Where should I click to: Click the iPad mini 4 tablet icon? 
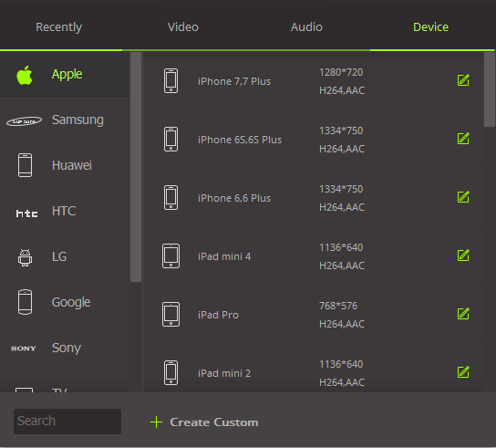tap(170, 255)
